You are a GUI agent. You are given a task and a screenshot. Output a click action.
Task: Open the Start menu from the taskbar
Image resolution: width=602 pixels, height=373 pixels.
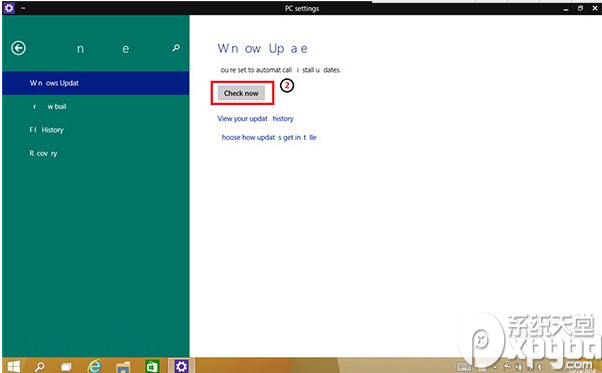pyautogui.click(x=13, y=366)
